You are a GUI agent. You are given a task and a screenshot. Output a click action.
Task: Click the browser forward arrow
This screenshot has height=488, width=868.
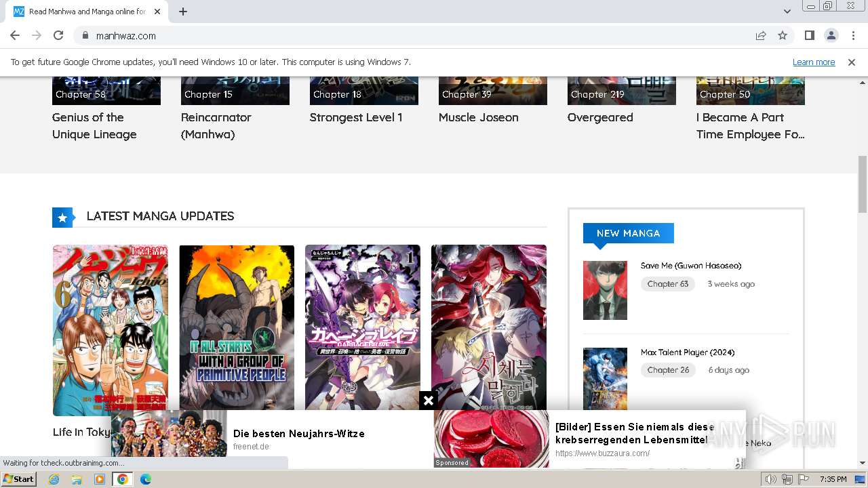37,35
